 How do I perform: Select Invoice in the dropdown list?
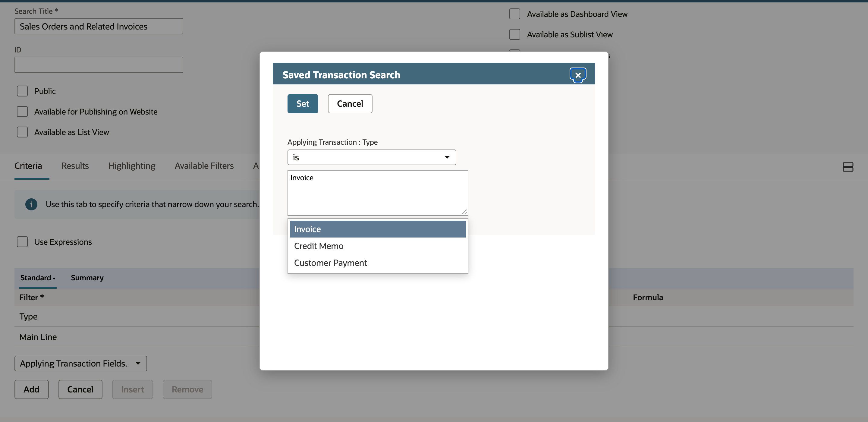coord(378,229)
